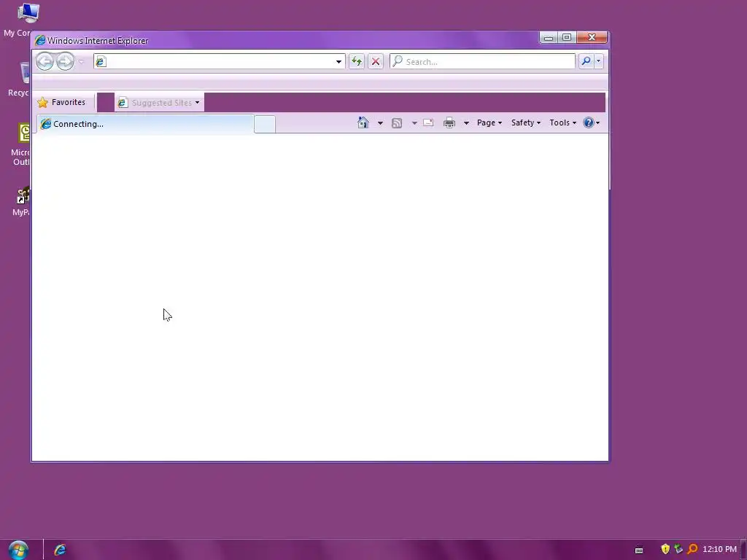Click the Back navigation arrow
747x560 pixels.
coord(44,61)
